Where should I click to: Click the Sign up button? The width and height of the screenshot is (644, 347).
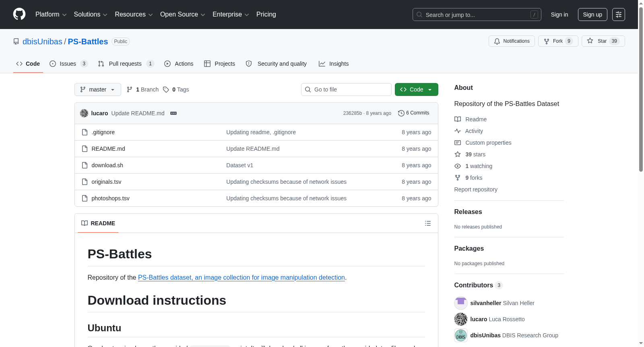coord(592,15)
